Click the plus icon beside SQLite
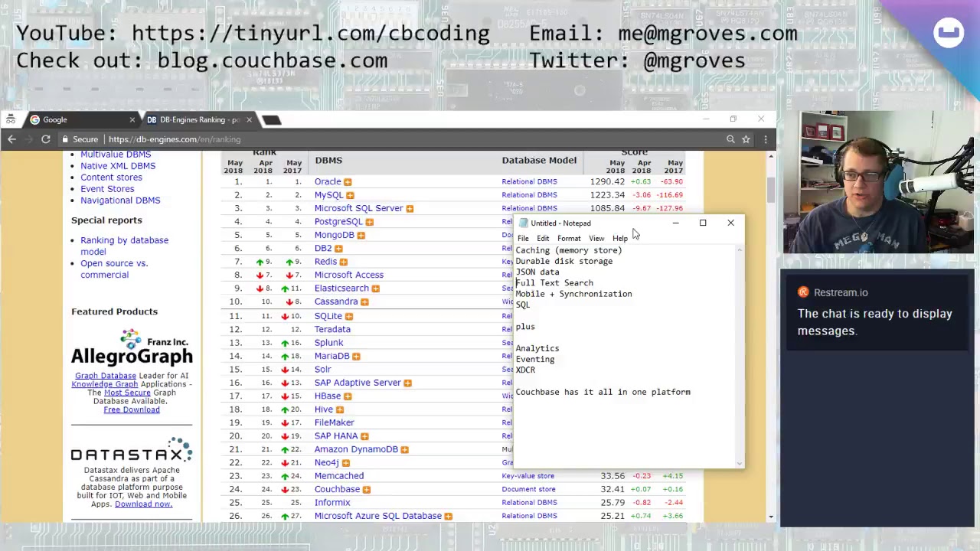Screen dimensions: 980x551 pyautogui.click(x=348, y=316)
